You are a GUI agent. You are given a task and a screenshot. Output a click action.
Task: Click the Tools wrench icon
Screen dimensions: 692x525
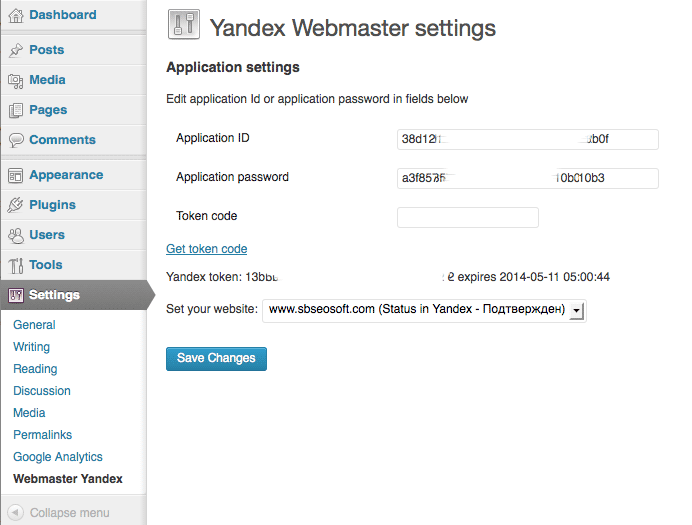click(16, 265)
